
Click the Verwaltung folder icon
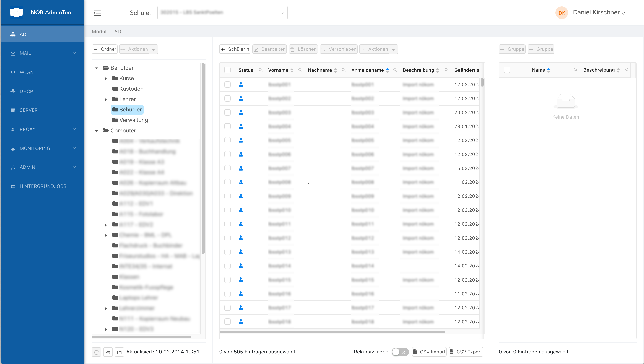pos(115,120)
